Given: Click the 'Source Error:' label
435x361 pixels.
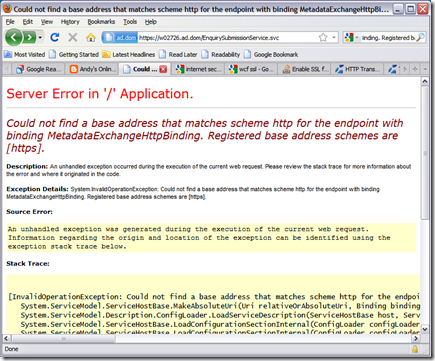Looking at the screenshot, I should point(29,212).
